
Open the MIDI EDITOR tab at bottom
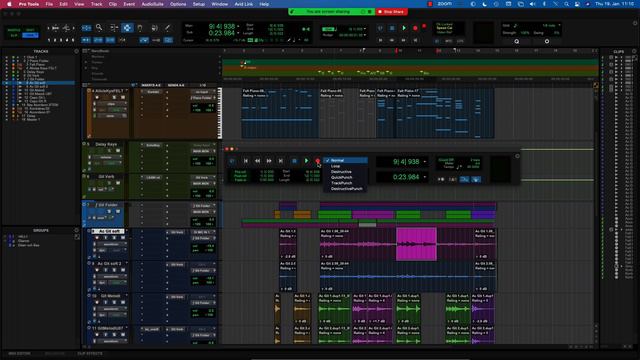19,353
